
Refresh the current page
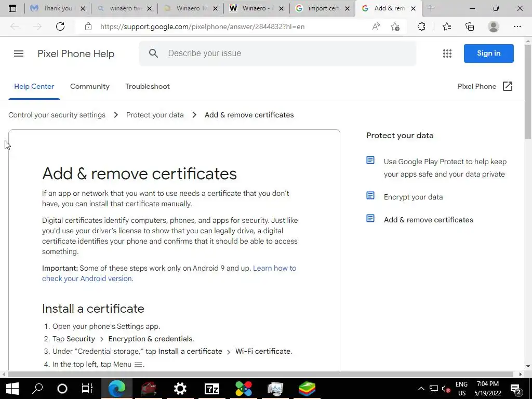(x=60, y=26)
